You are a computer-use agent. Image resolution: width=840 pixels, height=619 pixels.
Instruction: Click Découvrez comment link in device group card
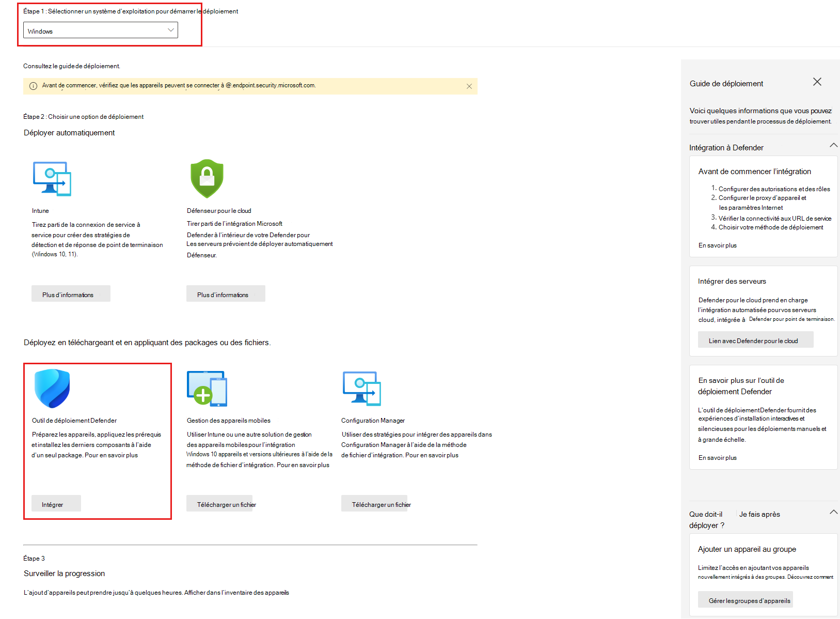tap(811, 577)
